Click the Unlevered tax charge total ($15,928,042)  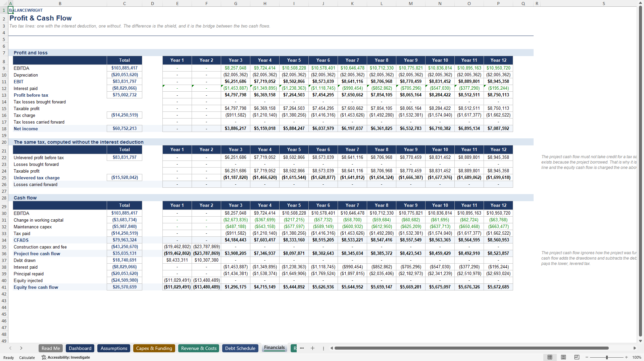coord(125,178)
